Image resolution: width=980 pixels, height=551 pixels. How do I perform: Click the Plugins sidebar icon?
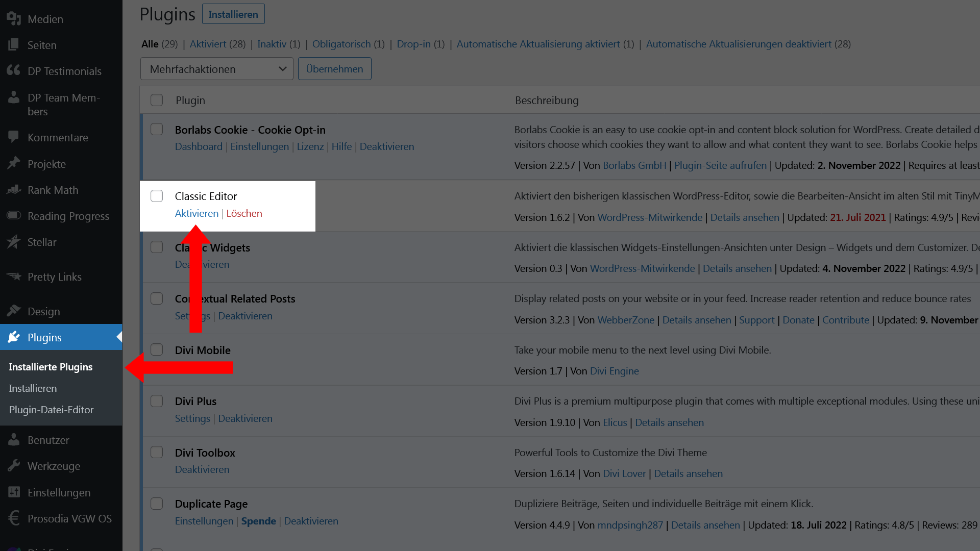tap(13, 337)
